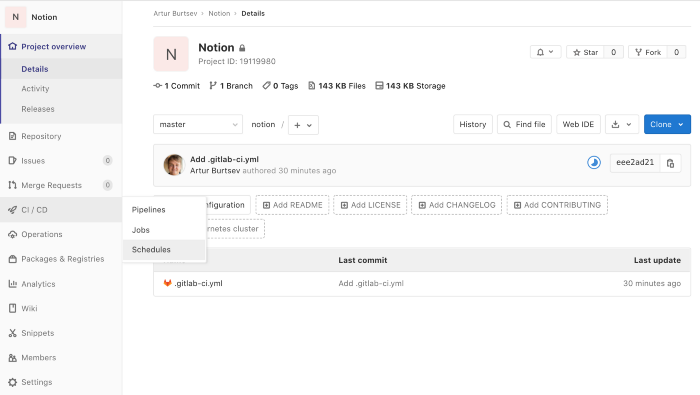Open the .gitlab-ci.yml file
This screenshot has width=700, height=395.
point(198,283)
